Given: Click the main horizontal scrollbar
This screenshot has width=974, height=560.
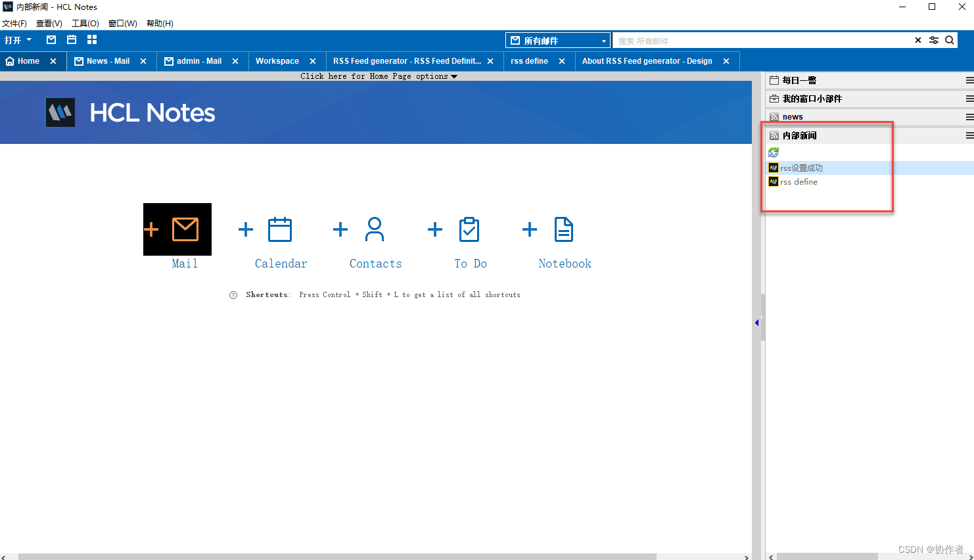Looking at the screenshot, I should coord(337,557).
